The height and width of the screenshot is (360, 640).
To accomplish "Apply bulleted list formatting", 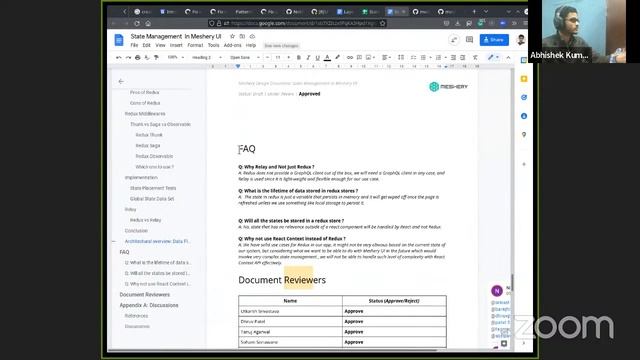I will 423,58.
